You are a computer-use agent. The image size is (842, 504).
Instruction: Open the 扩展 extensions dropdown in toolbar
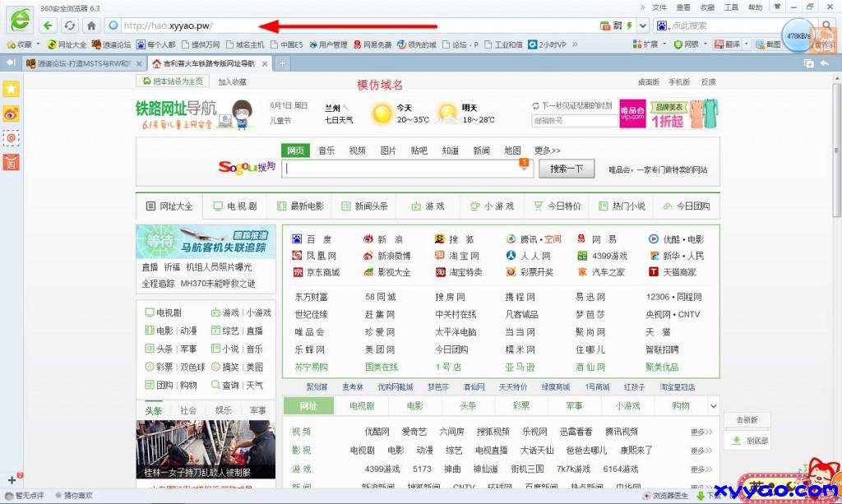click(x=650, y=44)
